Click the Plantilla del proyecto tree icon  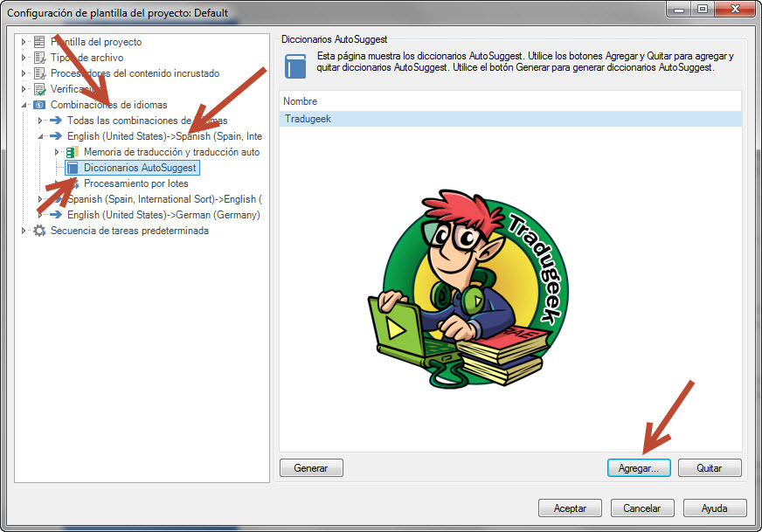(38, 42)
